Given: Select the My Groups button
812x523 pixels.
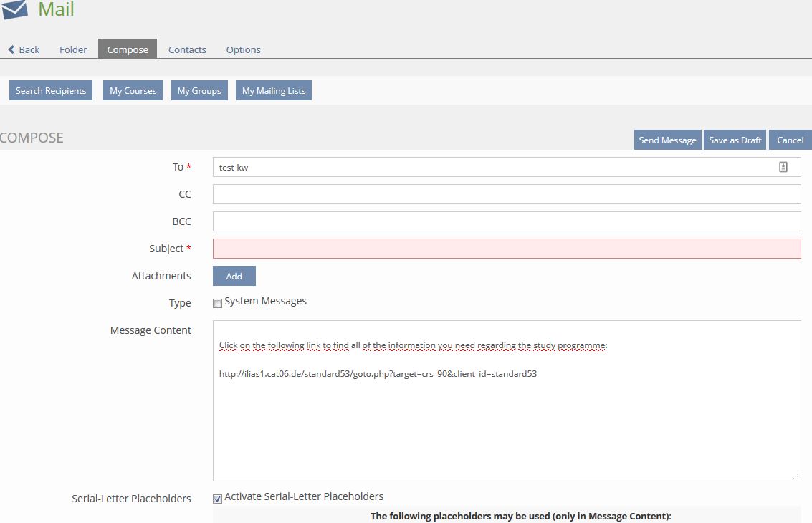Looking at the screenshot, I should [199, 91].
